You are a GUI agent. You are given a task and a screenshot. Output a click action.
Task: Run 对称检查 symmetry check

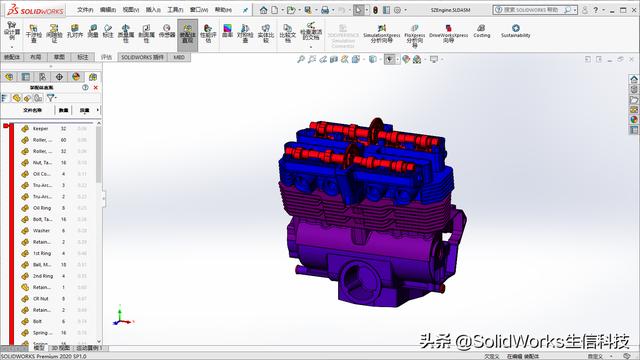tap(245, 33)
